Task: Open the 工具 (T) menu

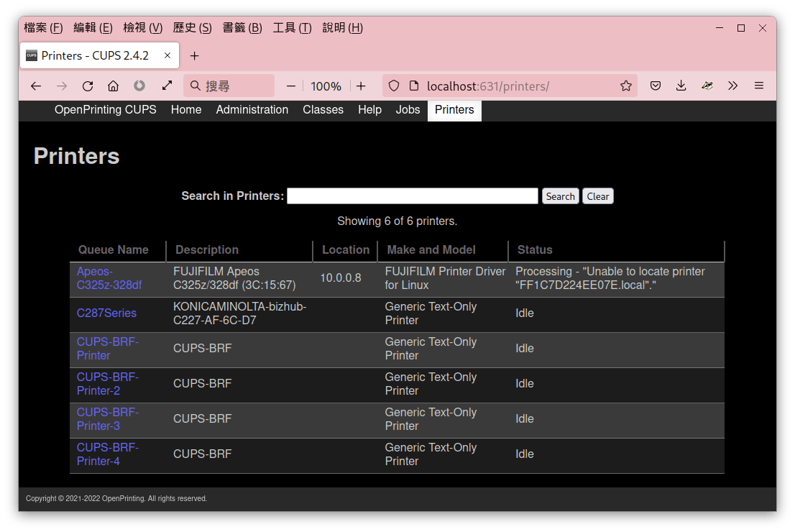Action: [x=292, y=28]
